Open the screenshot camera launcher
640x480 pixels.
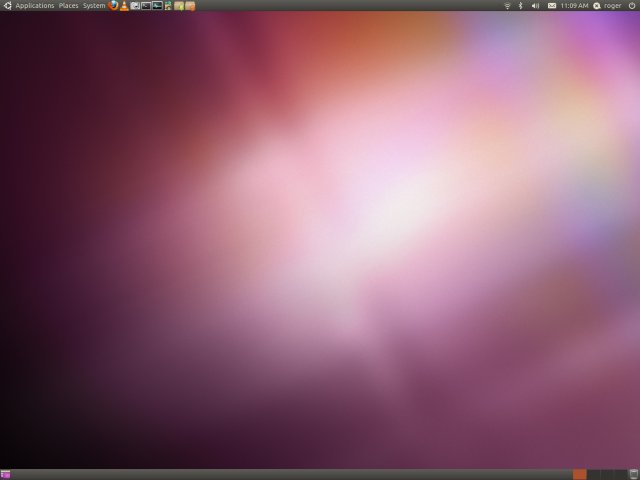[135, 6]
